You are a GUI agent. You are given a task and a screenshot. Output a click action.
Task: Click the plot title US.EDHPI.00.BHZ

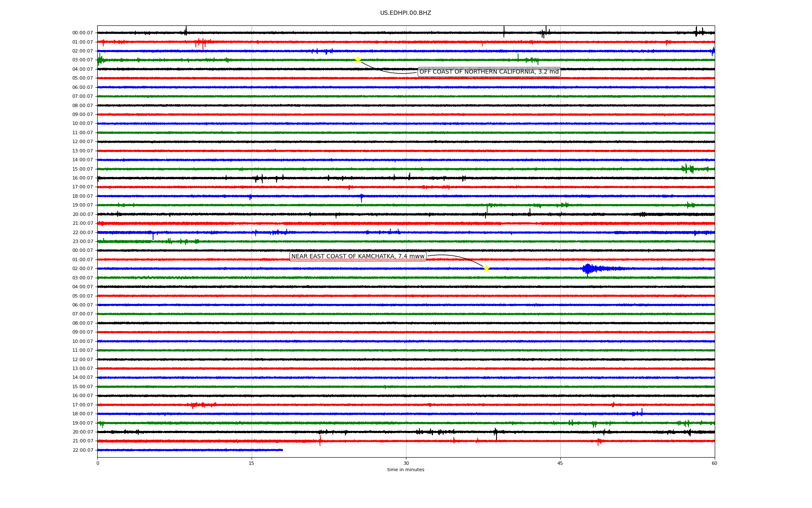coord(405,13)
